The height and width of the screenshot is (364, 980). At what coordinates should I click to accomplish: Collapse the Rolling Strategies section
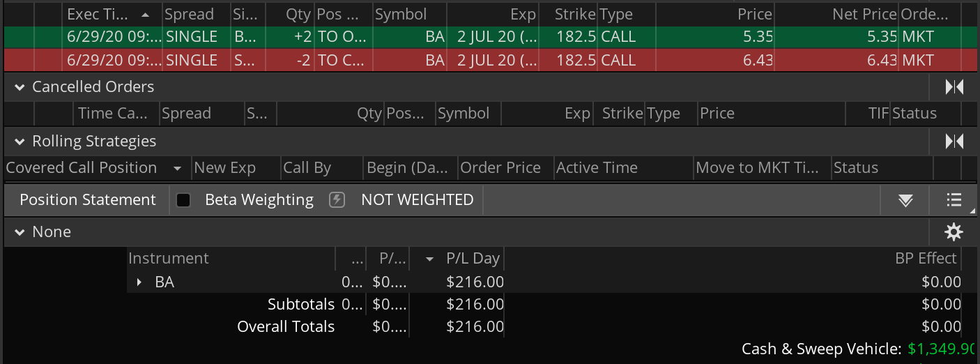pos(20,142)
